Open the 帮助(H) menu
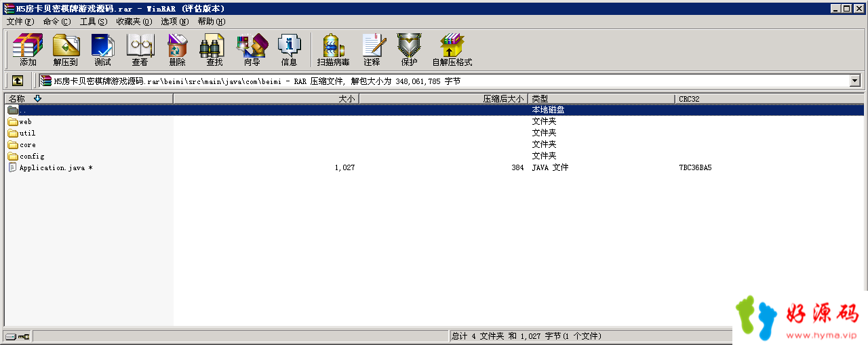 [x=211, y=22]
